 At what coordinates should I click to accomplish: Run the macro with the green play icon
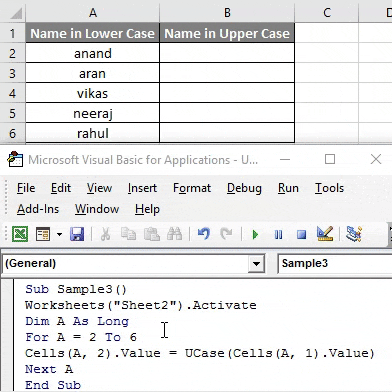click(x=255, y=235)
